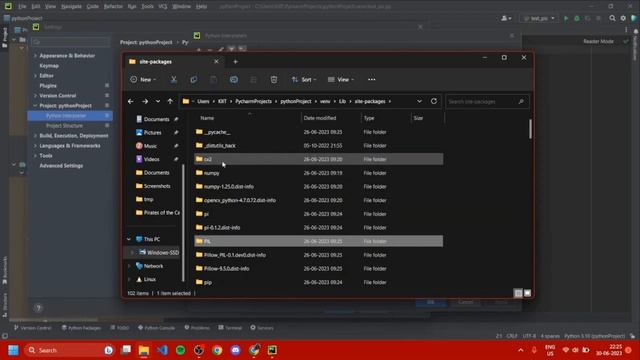Select the pip folder

pos(318,282)
